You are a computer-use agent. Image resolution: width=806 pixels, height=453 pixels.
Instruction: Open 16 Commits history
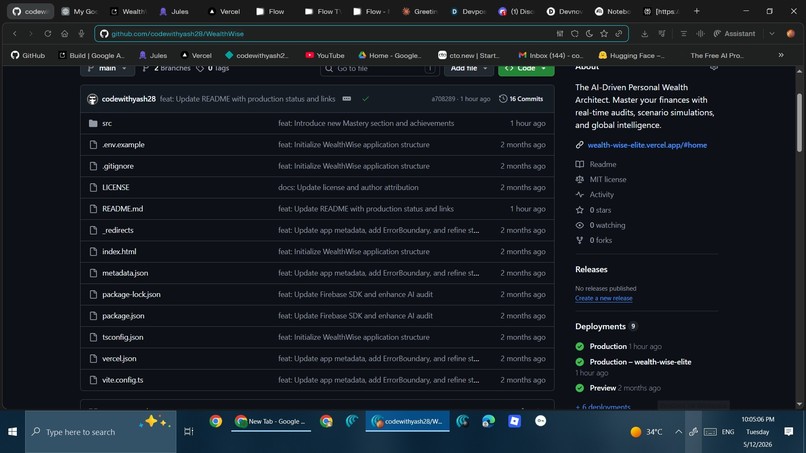pyautogui.click(x=521, y=99)
